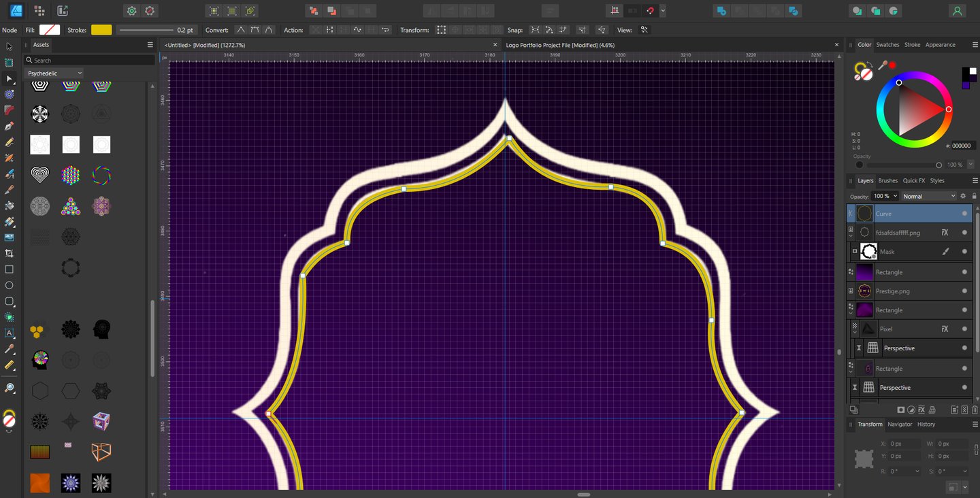This screenshot has height=498, width=980.
Task: Open the Psychedelic assets category dropdown
Action: coord(54,73)
